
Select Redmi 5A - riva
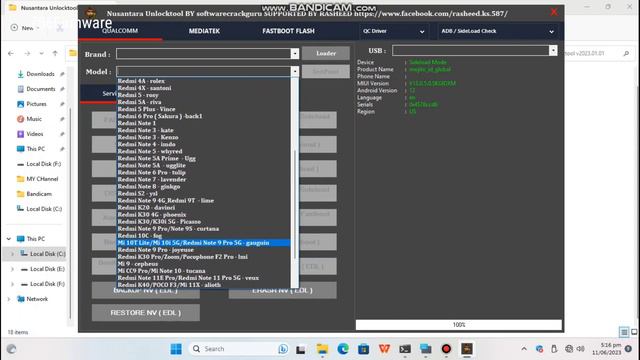pos(139,102)
